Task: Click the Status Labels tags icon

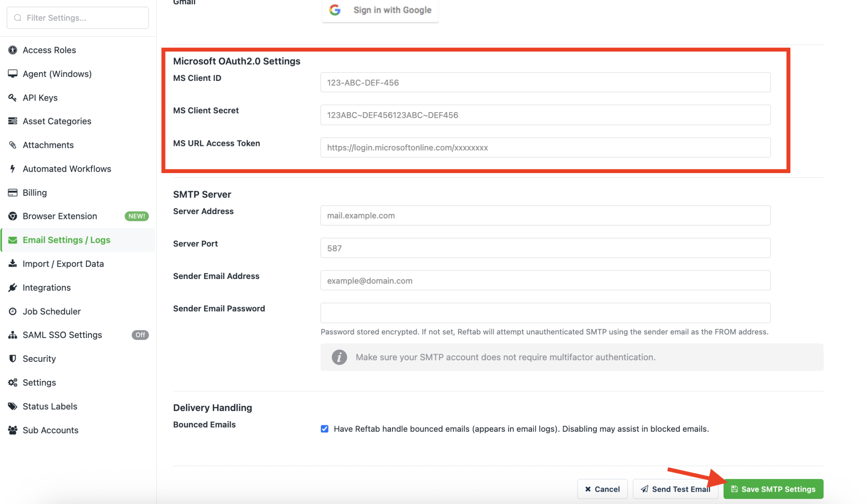Action: [x=13, y=406]
